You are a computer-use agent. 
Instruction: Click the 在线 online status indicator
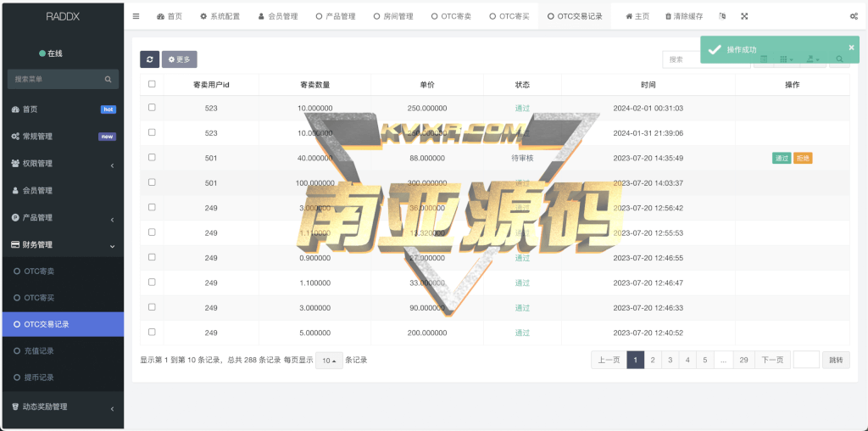pyautogui.click(x=51, y=53)
